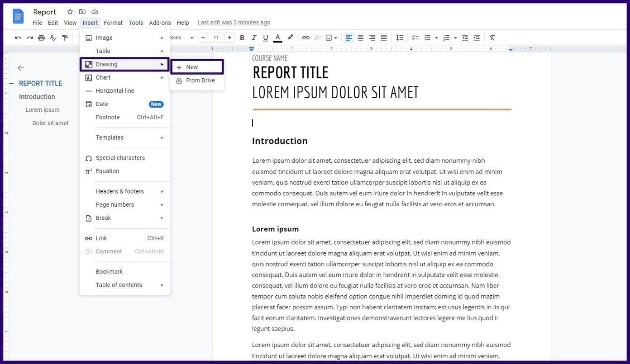This screenshot has width=630, height=364.
Task: Expand the Table of contents submenu
Action: 124,285
